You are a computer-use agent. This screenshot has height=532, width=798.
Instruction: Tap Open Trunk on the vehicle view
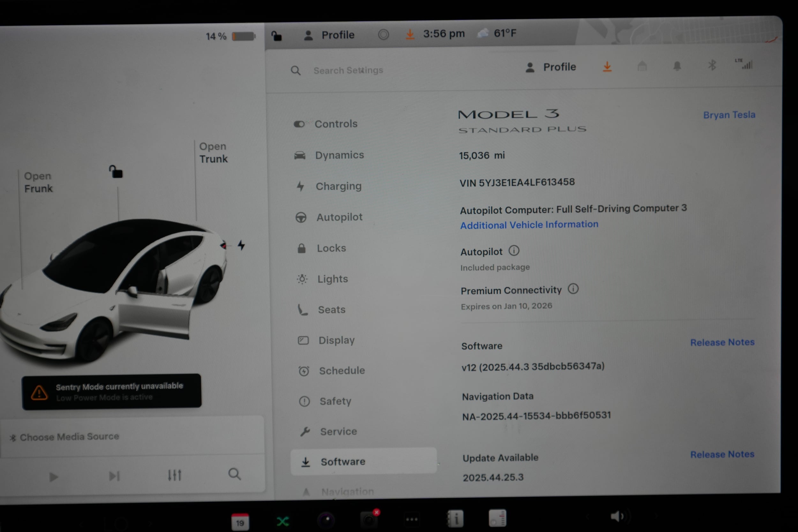pos(214,153)
